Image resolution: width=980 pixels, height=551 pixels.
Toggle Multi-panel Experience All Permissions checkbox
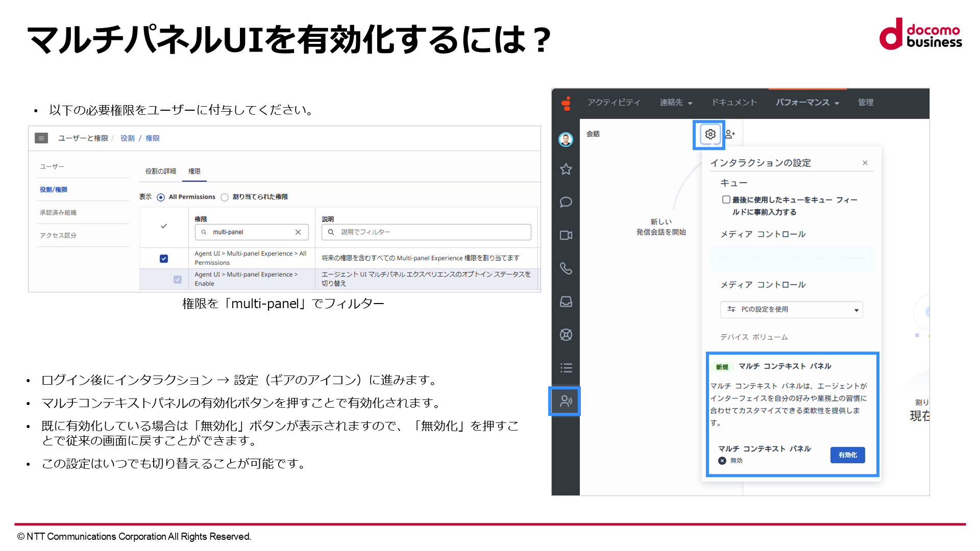tap(164, 259)
